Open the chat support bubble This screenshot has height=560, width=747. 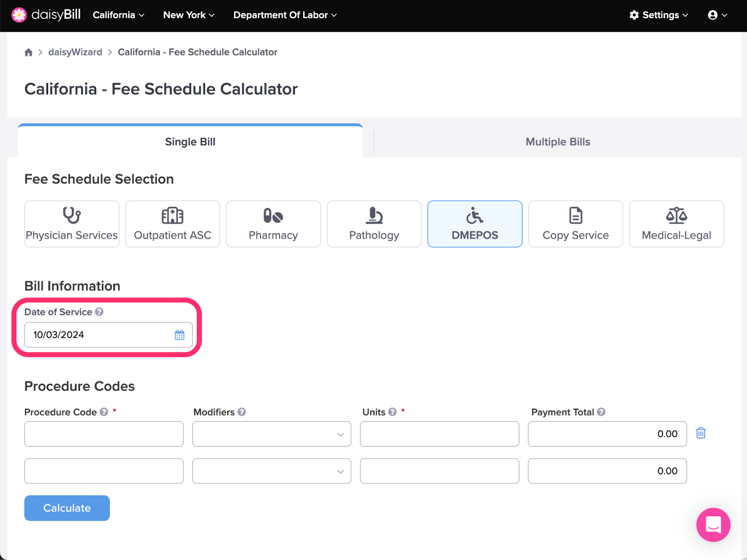[x=713, y=525]
